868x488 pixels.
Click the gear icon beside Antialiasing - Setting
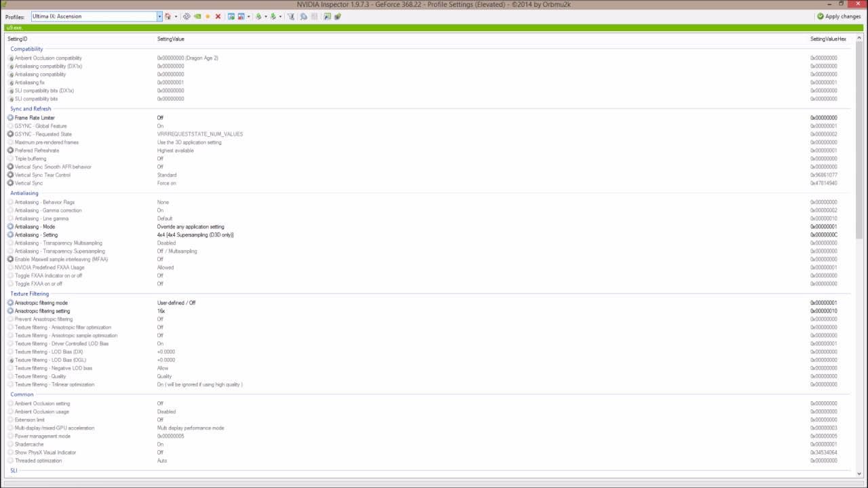[10, 235]
